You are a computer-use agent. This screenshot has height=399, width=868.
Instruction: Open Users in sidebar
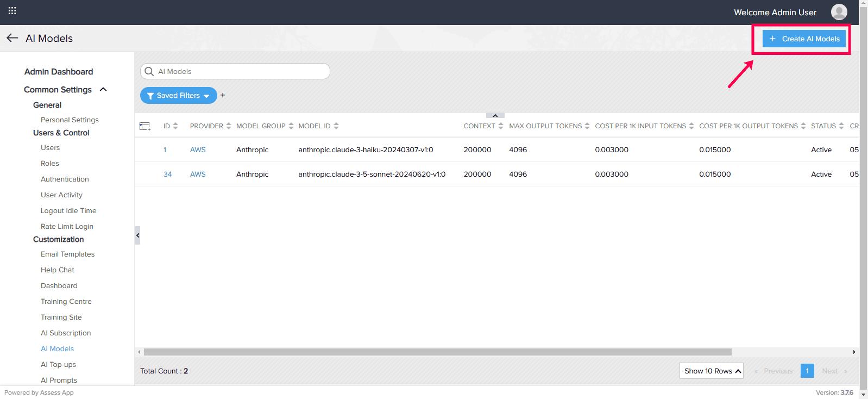pyautogui.click(x=50, y=148)
